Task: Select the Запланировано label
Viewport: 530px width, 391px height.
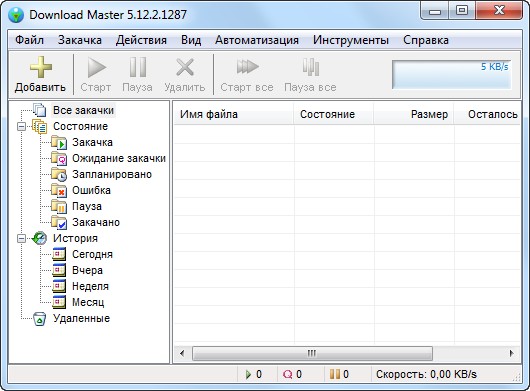Action: click(x=112, y=174)
